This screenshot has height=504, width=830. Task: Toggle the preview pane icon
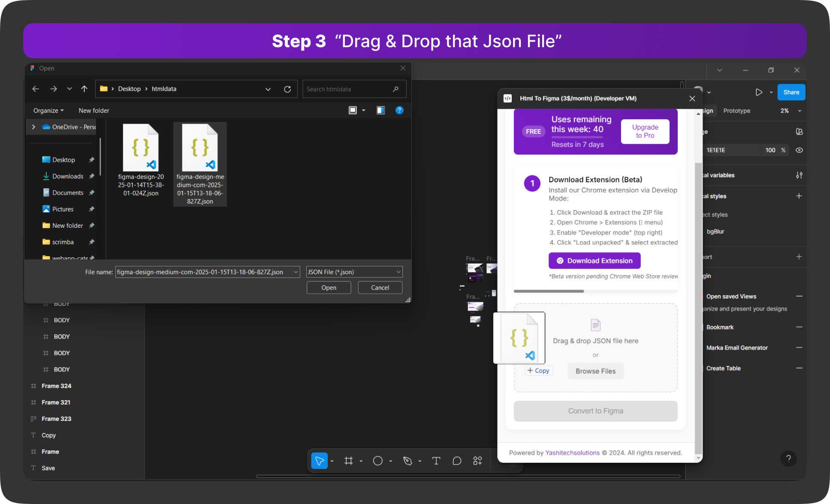click(x=380, y=110)
